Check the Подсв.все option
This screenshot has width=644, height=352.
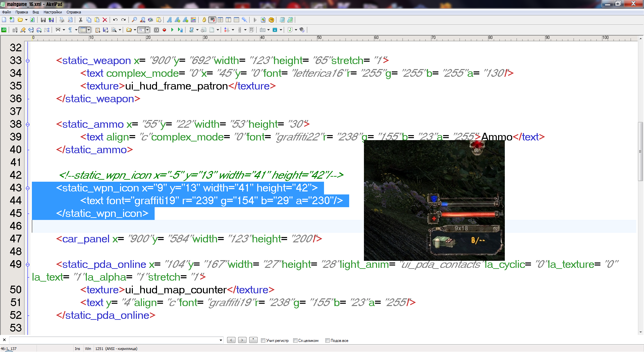(327, 341)
